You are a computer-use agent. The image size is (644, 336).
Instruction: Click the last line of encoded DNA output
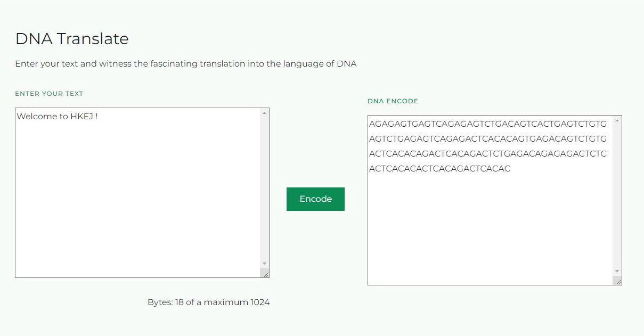[x=441, y=168]
